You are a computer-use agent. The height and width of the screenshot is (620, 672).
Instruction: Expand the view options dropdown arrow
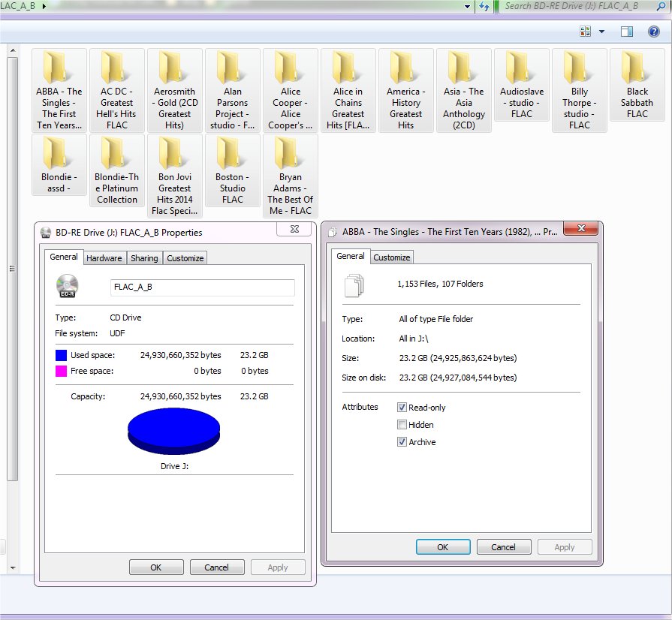coord(601,32)
